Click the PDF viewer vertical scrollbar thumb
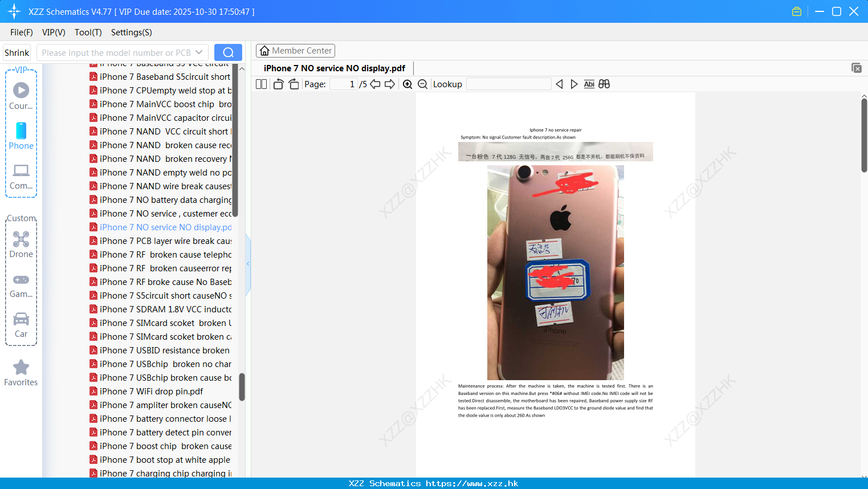This screenshot has width=868, height=489. coord(864,136)
